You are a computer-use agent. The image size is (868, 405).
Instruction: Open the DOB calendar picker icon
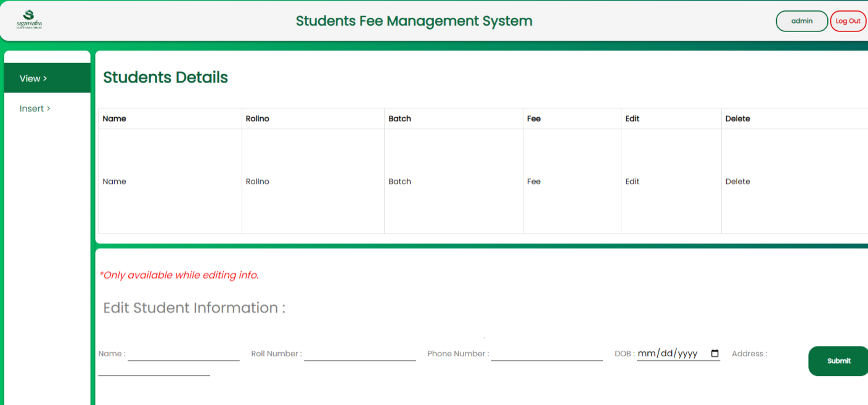click(x=714, y=354)
